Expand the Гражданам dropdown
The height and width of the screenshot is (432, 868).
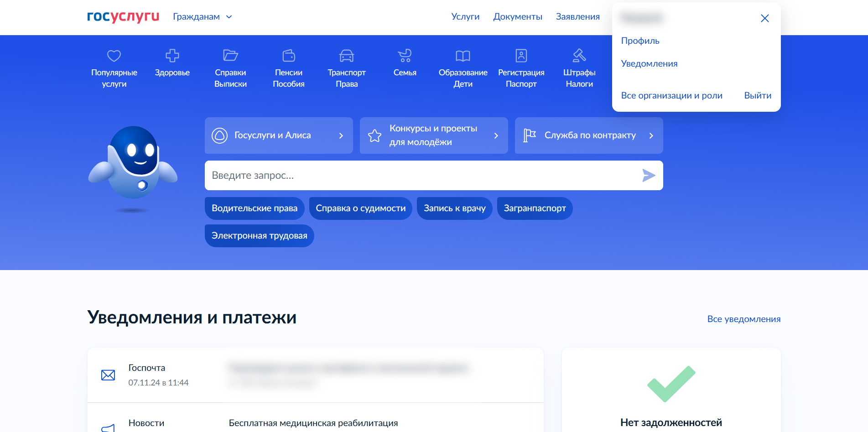(203, 17)
